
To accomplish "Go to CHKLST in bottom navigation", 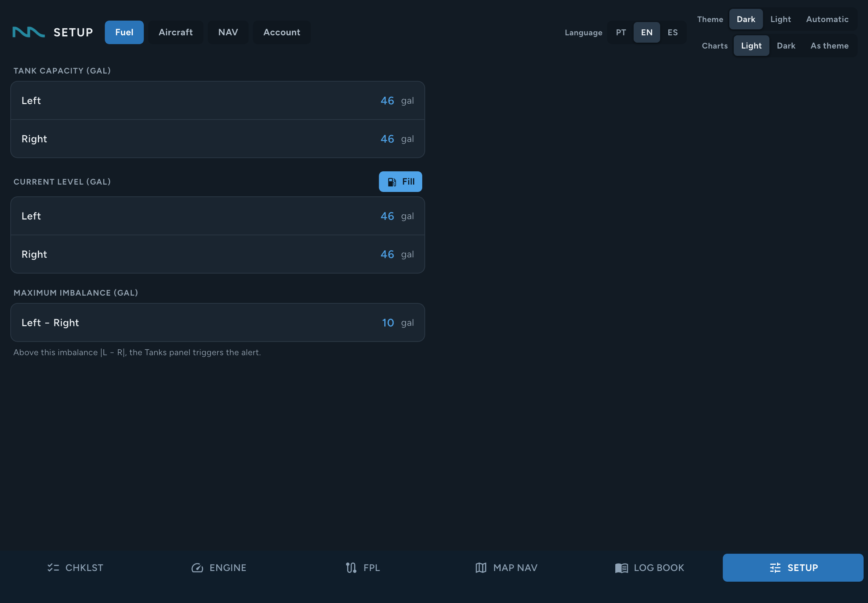I will click(x=75, y=567).
